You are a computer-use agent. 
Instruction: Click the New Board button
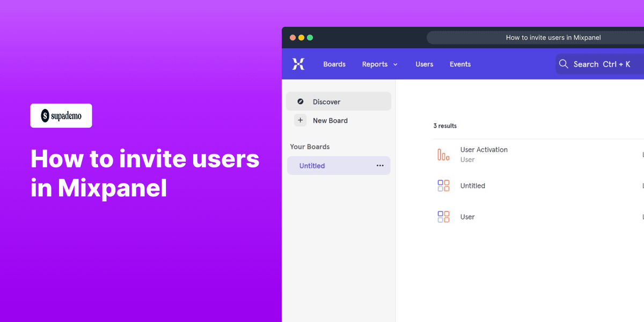coord(330,120)
